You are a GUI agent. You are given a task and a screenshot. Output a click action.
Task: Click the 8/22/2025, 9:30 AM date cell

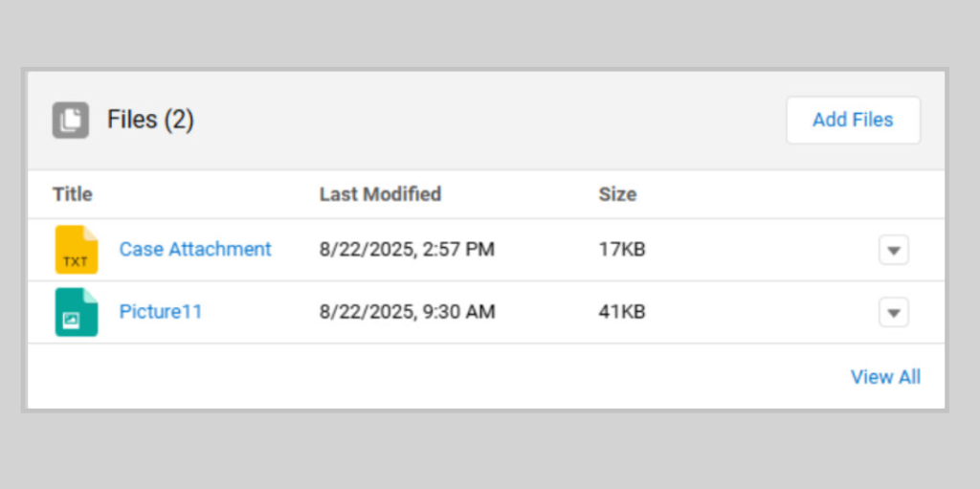(407, 312)
